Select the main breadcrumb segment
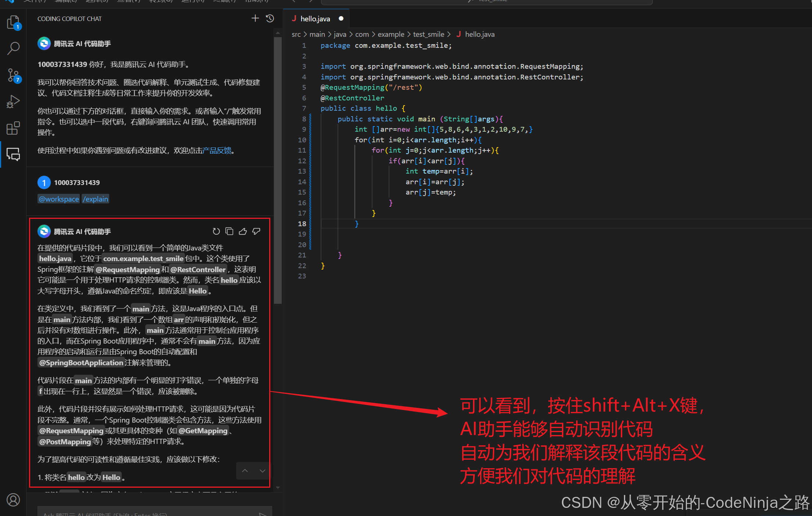 pyautogui.click(x=317, y=34)
